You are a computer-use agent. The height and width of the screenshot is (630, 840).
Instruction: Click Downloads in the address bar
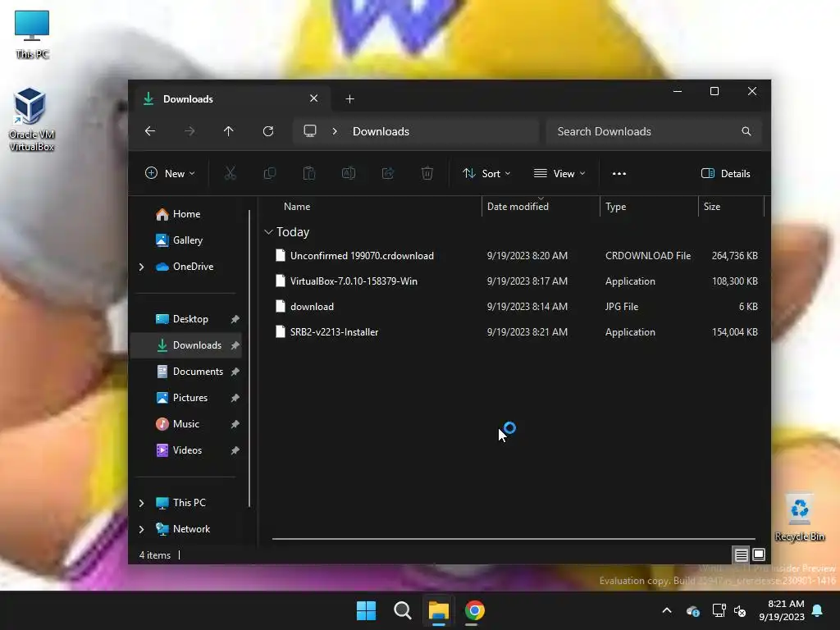pos(381,132)
